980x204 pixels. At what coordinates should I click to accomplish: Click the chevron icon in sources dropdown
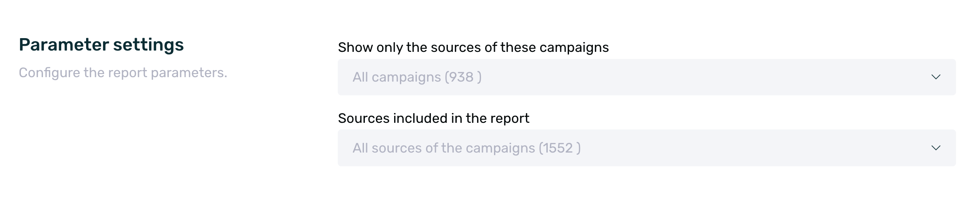coord(936,148)
